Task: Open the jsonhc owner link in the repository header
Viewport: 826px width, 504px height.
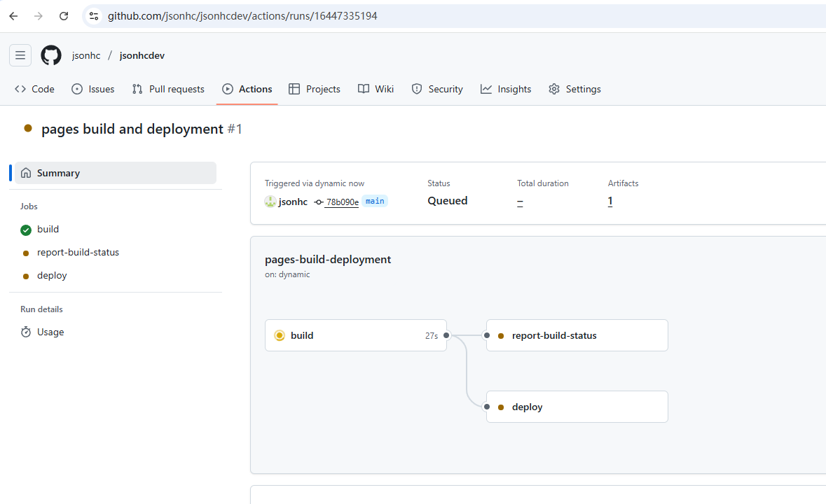Action: [x=86, y=56]
